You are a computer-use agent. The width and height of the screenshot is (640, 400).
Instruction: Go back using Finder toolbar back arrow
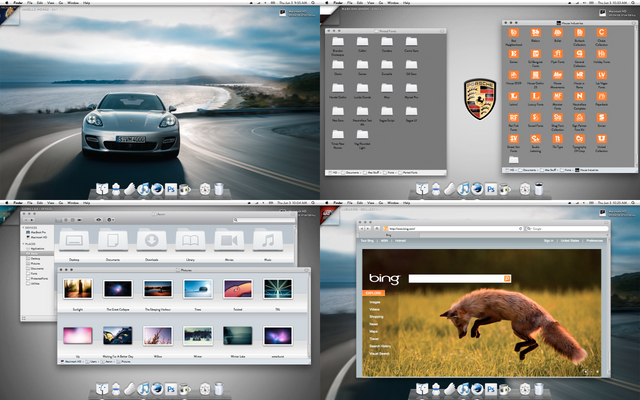(x=24, y=220)
